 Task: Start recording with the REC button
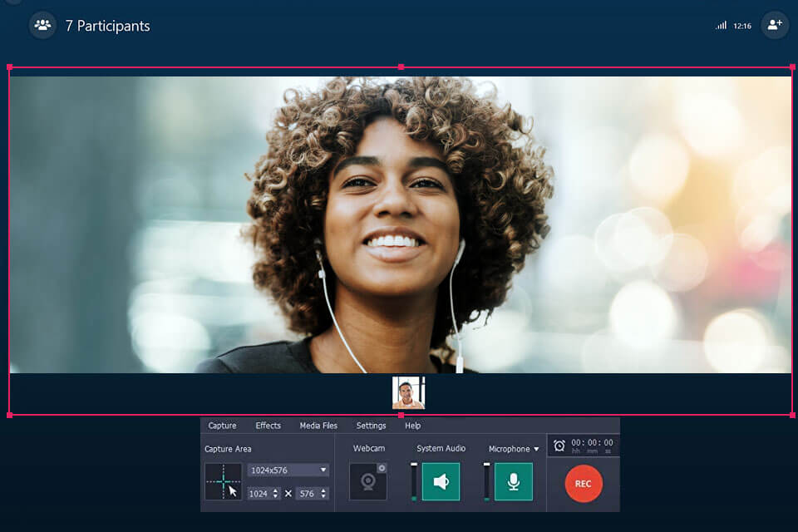584,484
